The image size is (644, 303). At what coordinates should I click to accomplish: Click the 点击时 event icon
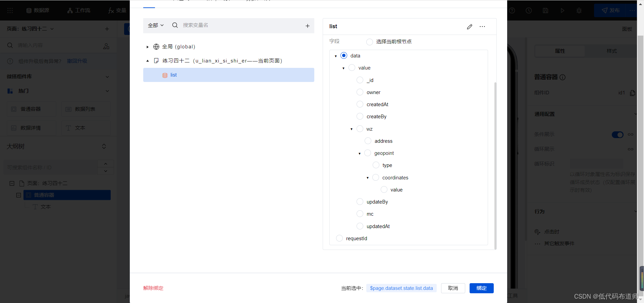[x=537, y=232]
